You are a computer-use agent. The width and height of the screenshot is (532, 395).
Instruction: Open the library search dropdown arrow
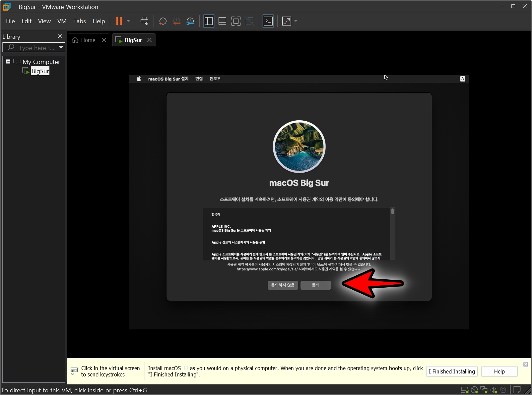pyautogui.click(x=61, y=47)
